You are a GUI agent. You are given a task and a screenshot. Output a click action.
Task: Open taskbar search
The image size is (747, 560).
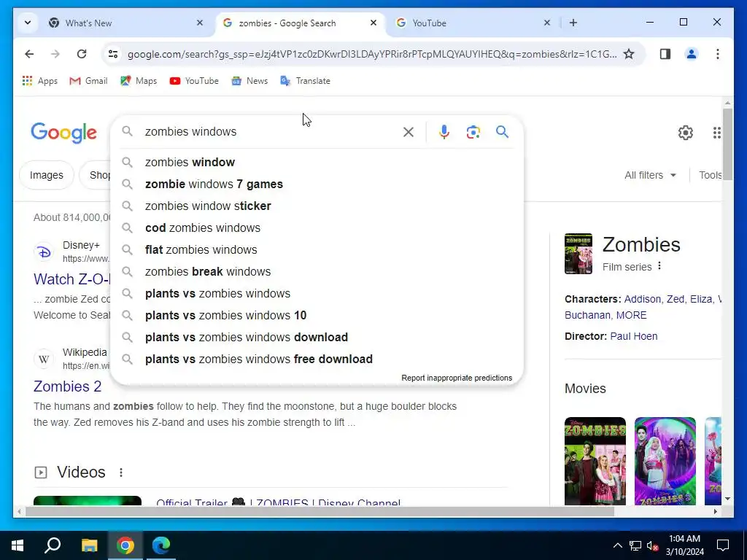pyautogui.click(x=53, y=545)
